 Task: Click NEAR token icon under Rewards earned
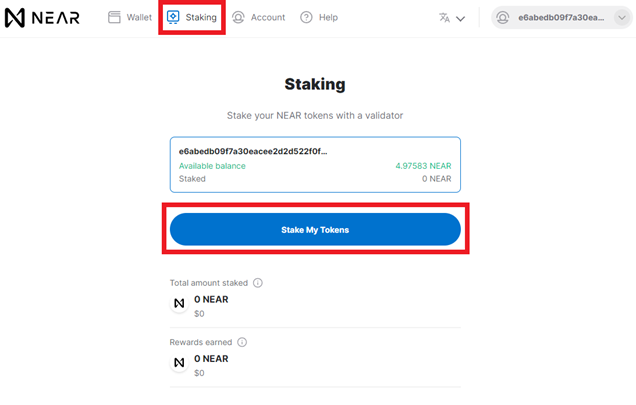(x=179, y=362)
